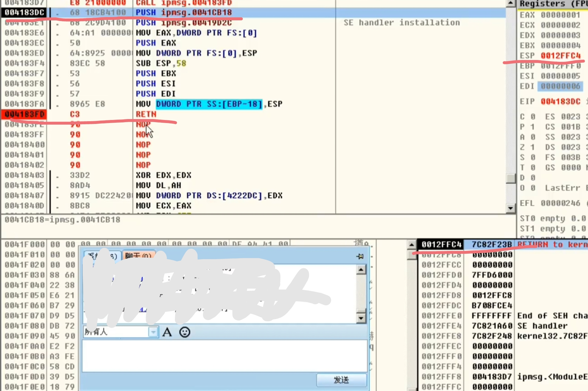Click the EBX register value 00000004

pyautogui.click(x=561, y=45)
